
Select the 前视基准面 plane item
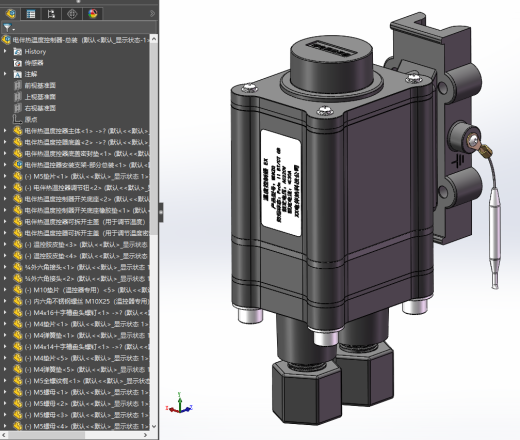(40, 85)
